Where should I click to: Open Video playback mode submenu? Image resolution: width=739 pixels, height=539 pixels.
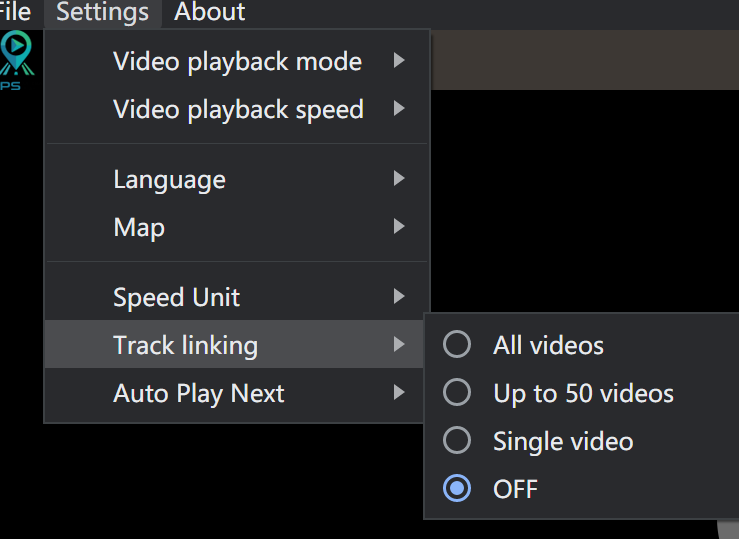[x=238, y=61]
